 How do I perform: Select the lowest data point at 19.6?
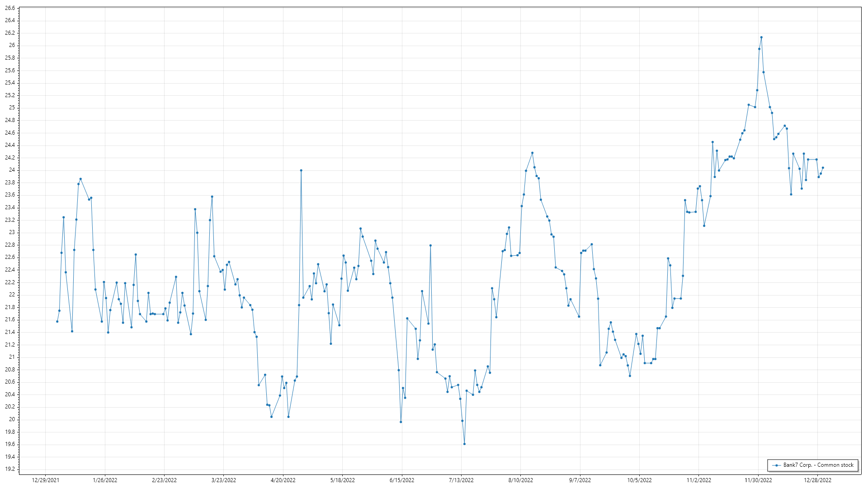(x=464, y=444)
